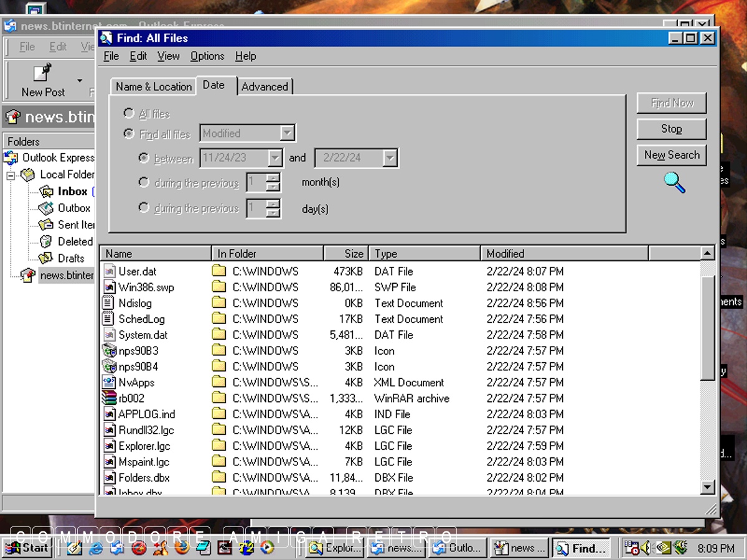This screenshot has width=747, height=560.
Task: Click the Drafts folder icon
Action: [x=46, y=258]
